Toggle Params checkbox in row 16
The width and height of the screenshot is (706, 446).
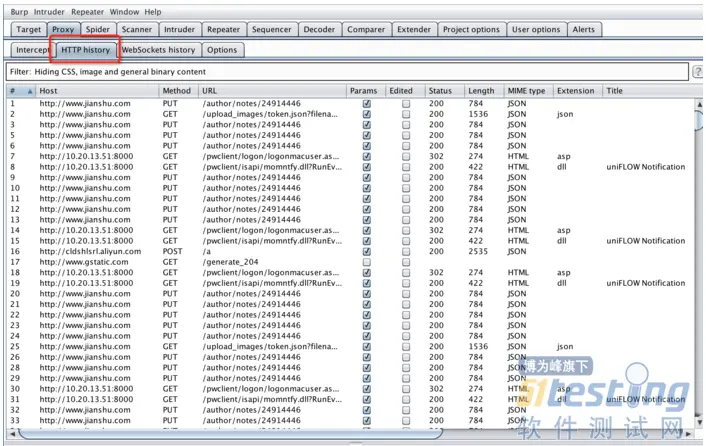(x=367, y=251)
